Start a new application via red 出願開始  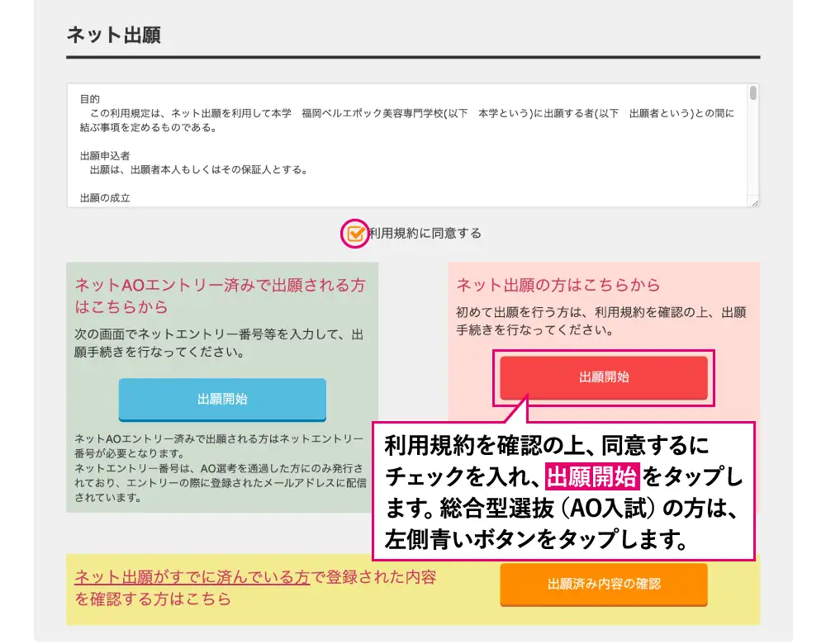point(604,378)
